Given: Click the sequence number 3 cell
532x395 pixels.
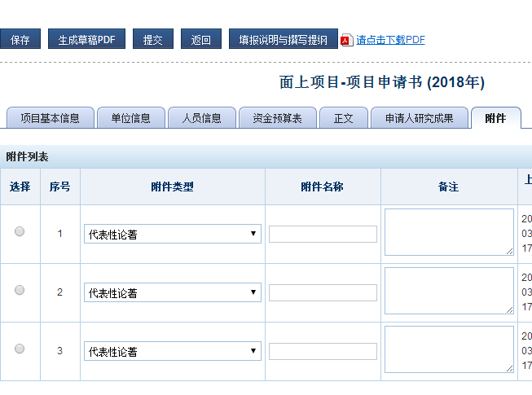Looking at the screenshot, I should coord(59,351).
